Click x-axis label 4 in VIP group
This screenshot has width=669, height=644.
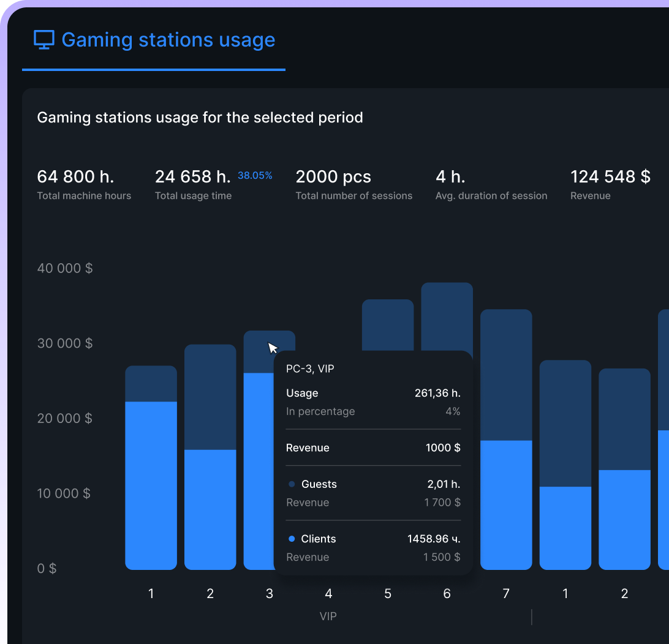click(x=328, y=594)
